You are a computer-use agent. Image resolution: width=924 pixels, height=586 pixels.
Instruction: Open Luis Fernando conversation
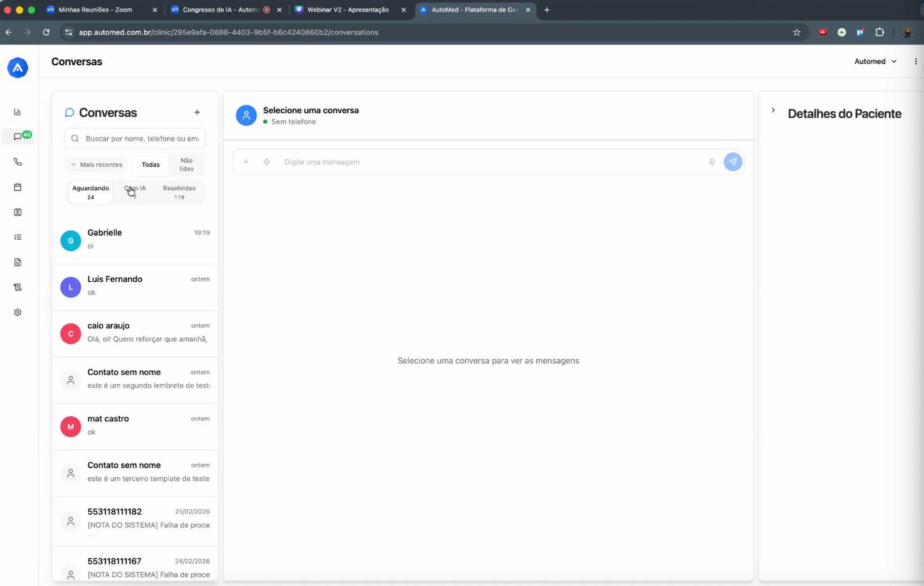tap(135, 286)
